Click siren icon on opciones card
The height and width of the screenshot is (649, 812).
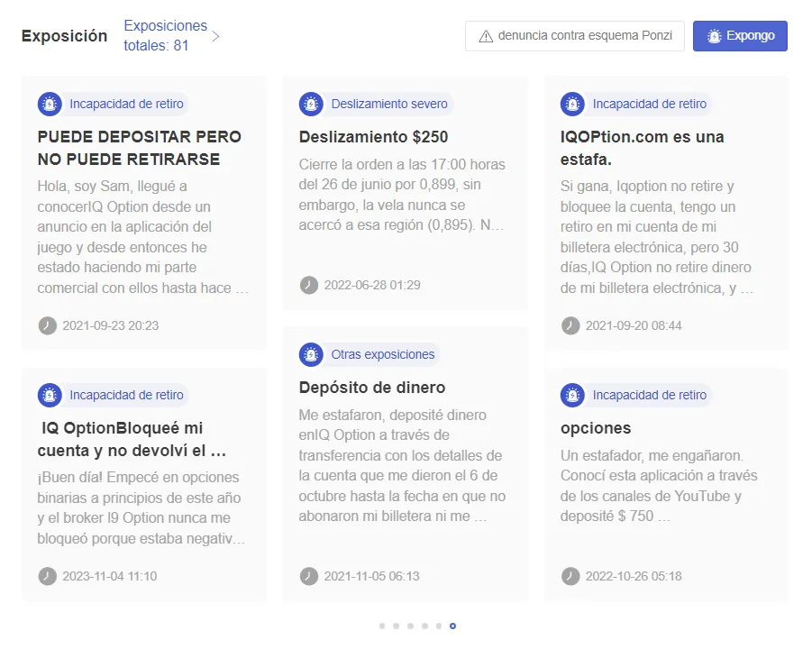[x=573, y=395]
